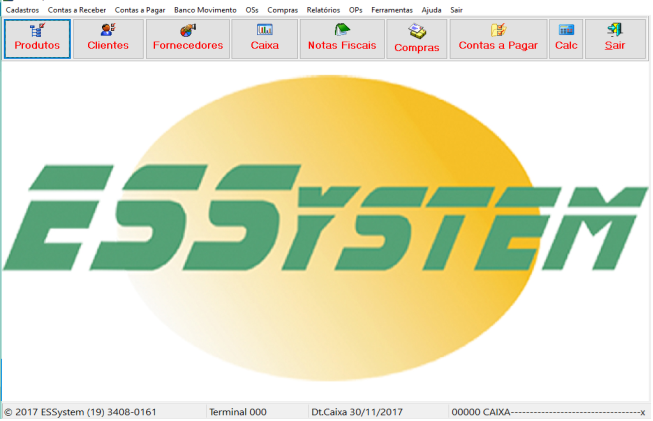Open the OSs menu
This screenshot has height=421, width=653.
[x=252, y=9]
